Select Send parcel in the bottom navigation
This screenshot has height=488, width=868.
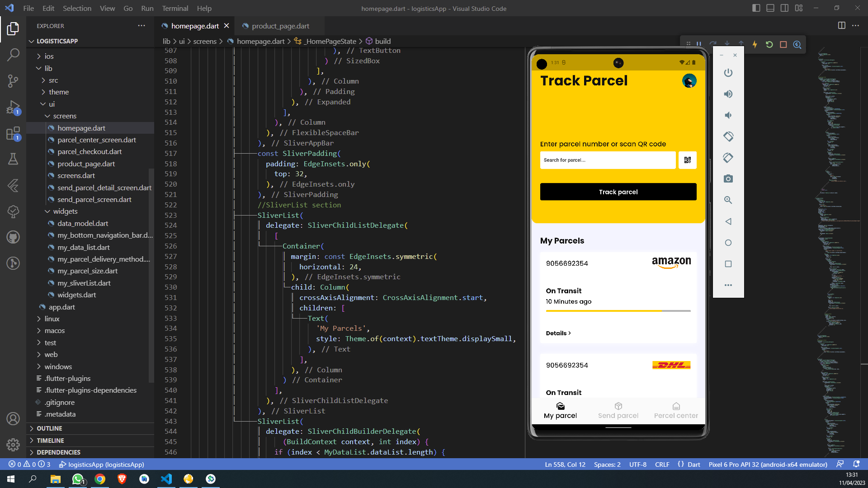tap(618, 411)
